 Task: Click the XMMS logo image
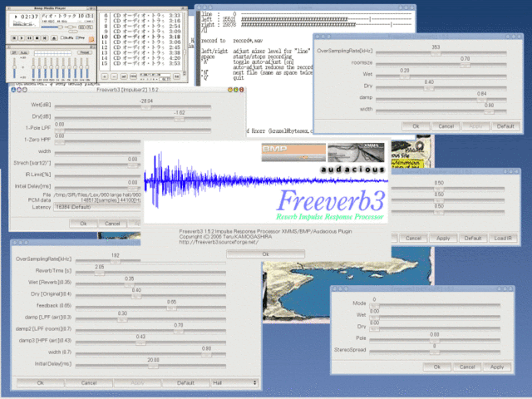tap(358, 150)
